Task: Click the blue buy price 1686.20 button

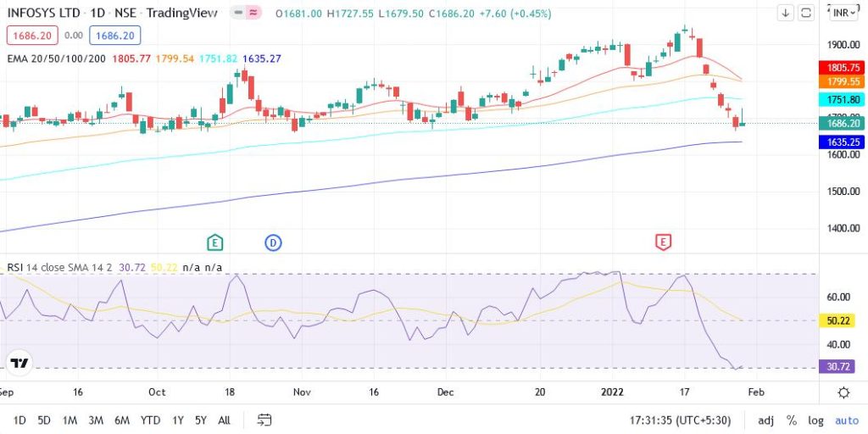Action: pos(114,35)
